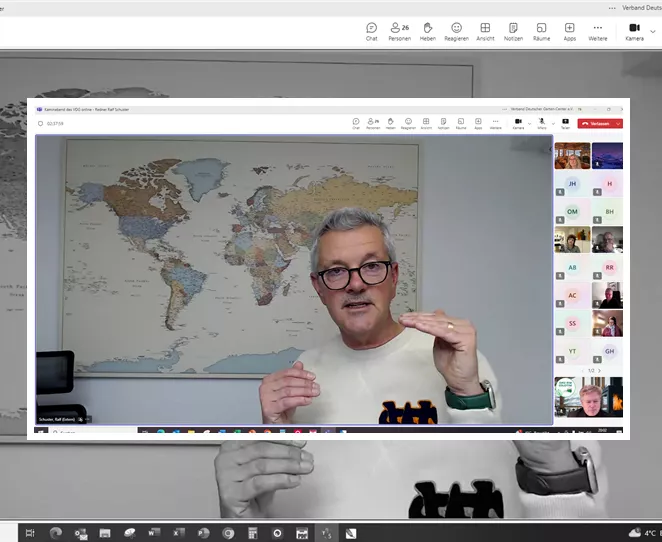Screen dimensions: 662x542
Task: Select the JH participant tile
Action: [572, 184]
